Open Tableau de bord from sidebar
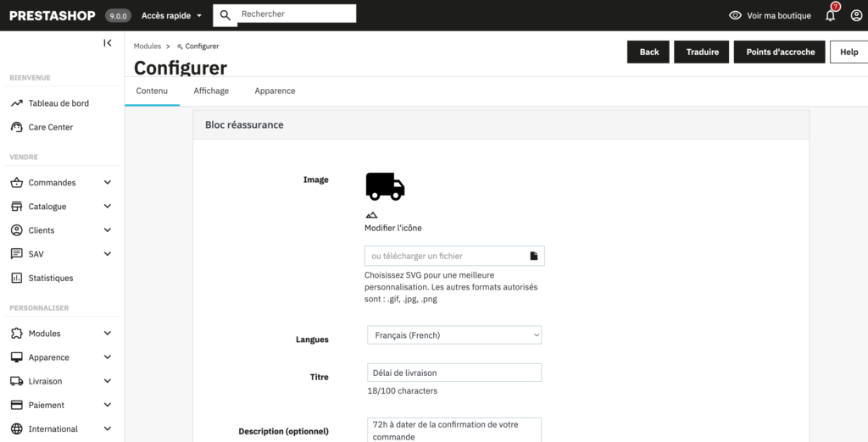Screen dimensions: 868x442 tap(58, 103)
